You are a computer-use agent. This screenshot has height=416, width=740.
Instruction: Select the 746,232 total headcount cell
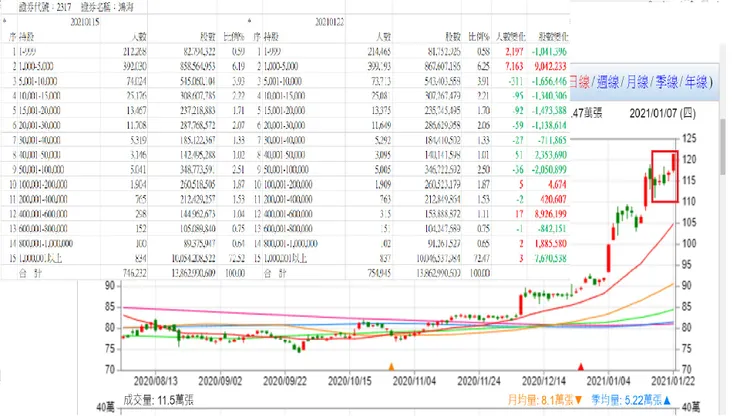(x=135, y=273)
